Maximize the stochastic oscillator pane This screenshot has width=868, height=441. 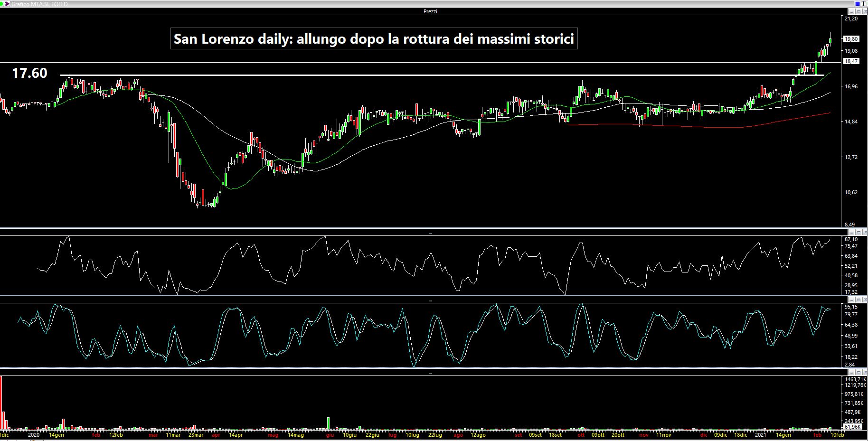coord(859,300)
